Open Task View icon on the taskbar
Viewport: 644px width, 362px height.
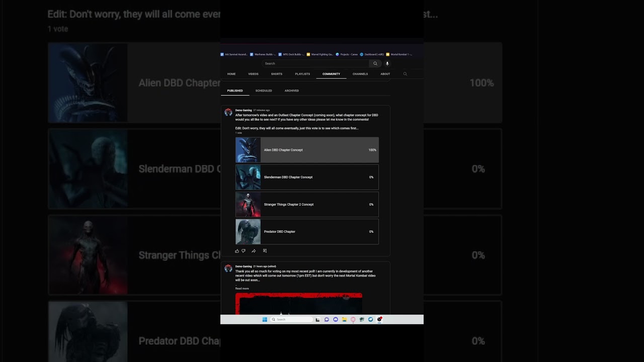(x=317, y=319)
